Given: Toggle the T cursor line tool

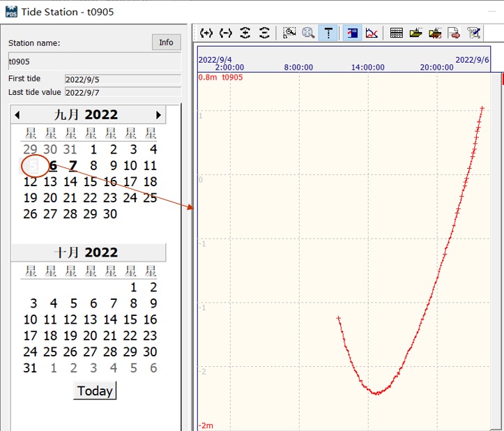Looking at the screenshot, I should (328, 33).
